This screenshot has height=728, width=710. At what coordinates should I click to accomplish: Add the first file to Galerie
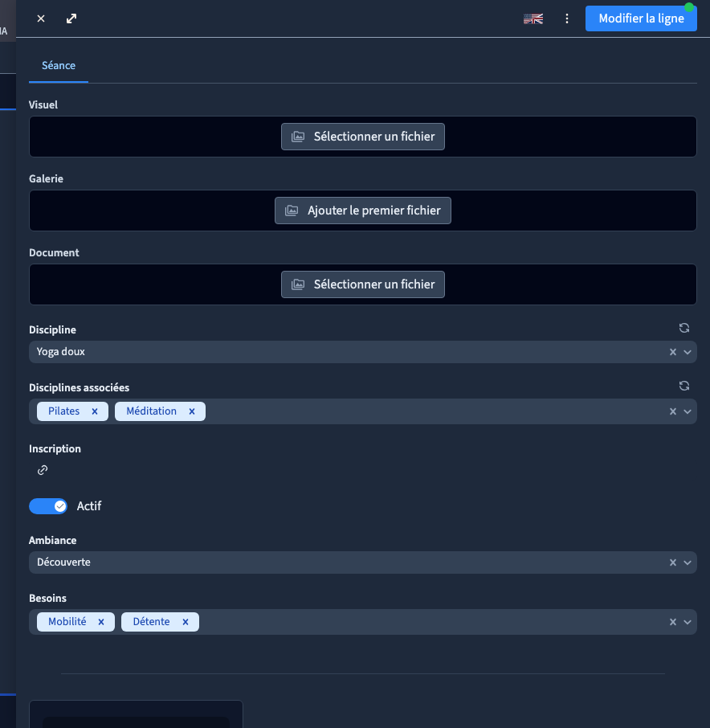tap(363, 211)
